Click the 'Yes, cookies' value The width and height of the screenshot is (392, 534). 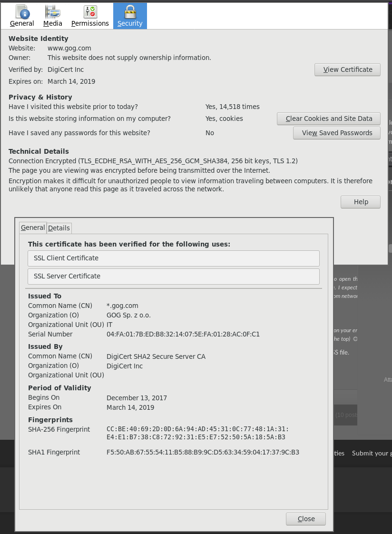click(224, 119)
